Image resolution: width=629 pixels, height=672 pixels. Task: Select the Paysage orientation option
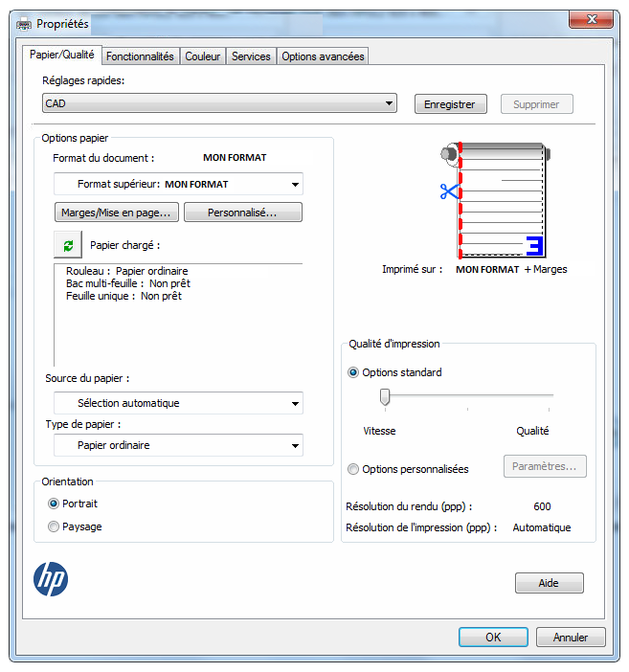(x=54, y=526)
